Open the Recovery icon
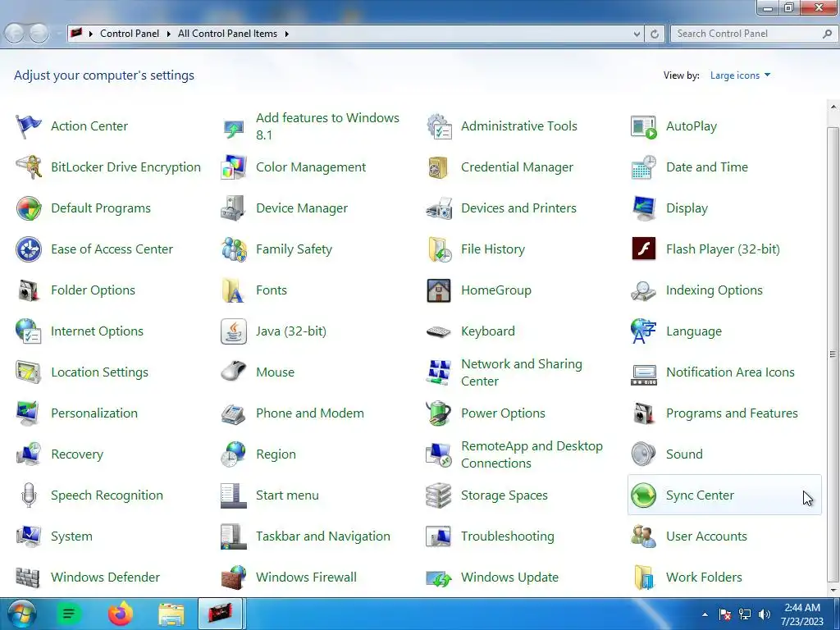This screenshot has height=630, width=840. [29, 454]
